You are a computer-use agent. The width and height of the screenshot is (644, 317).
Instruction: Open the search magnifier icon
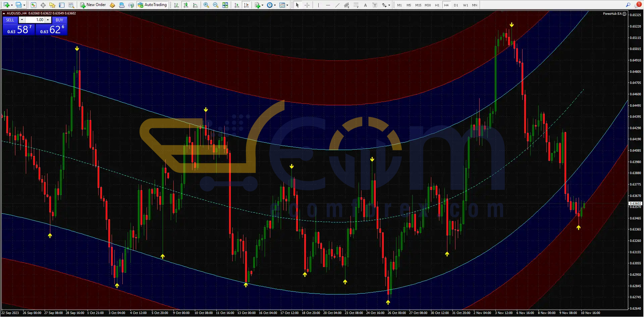click(x=628, y=5)
